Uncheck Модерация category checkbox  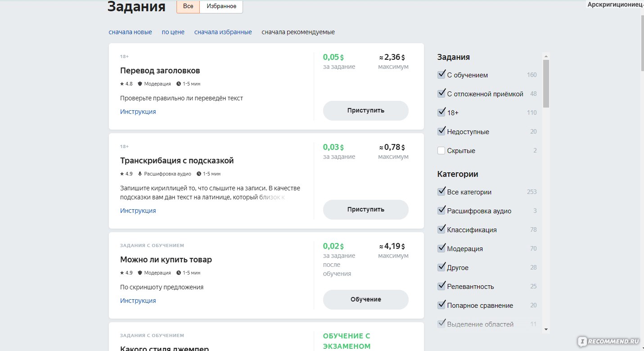pos(441,248)
